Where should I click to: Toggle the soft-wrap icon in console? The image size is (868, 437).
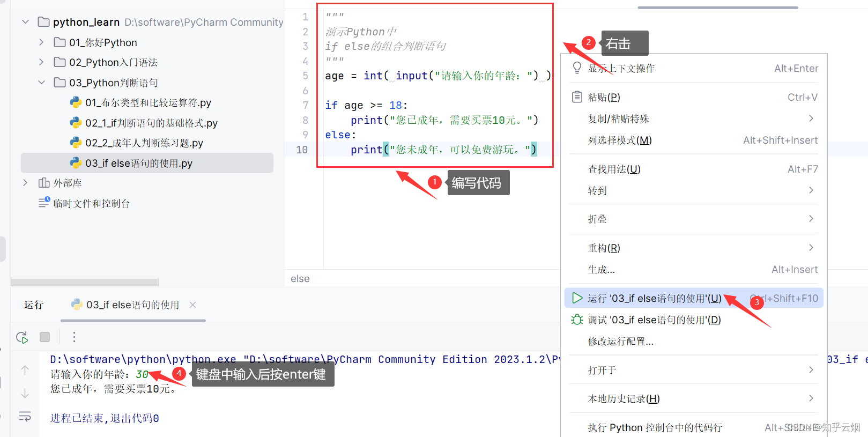tap(25, 416)
